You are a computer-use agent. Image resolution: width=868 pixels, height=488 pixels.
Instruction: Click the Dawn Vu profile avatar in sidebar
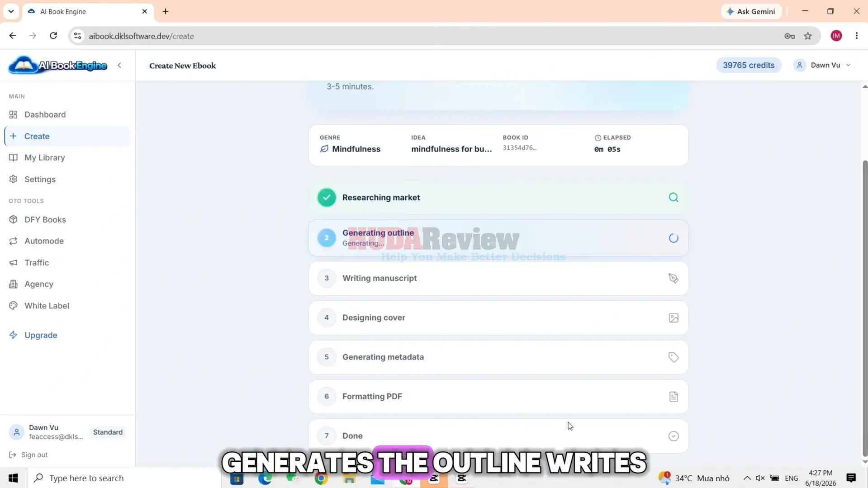coord(17,432)
